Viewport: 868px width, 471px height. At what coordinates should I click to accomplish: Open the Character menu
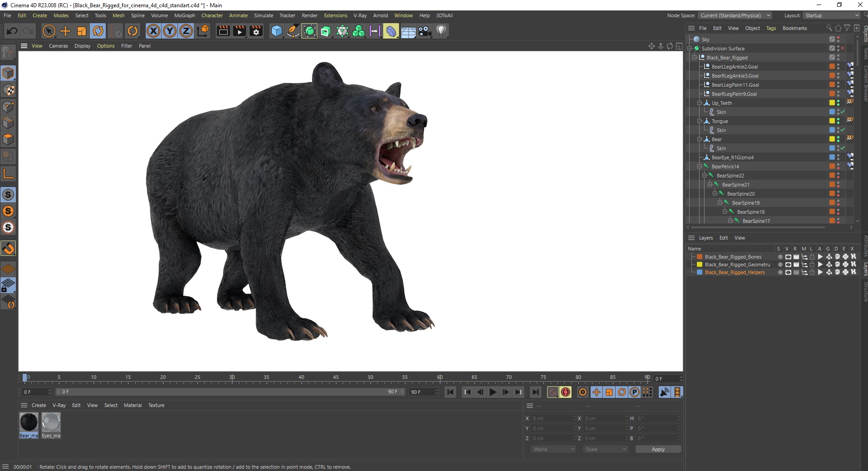coord(212,15)
